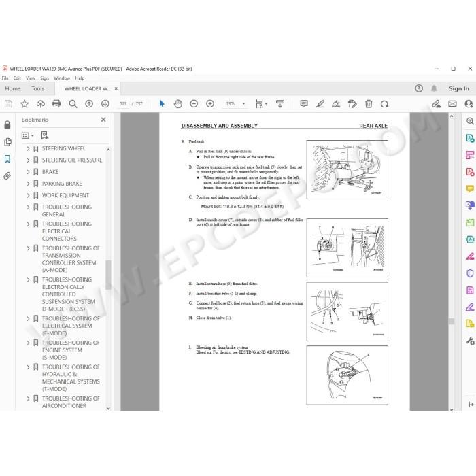
Task: Expand the BRAKE bookmark
Action: point(28,172)
